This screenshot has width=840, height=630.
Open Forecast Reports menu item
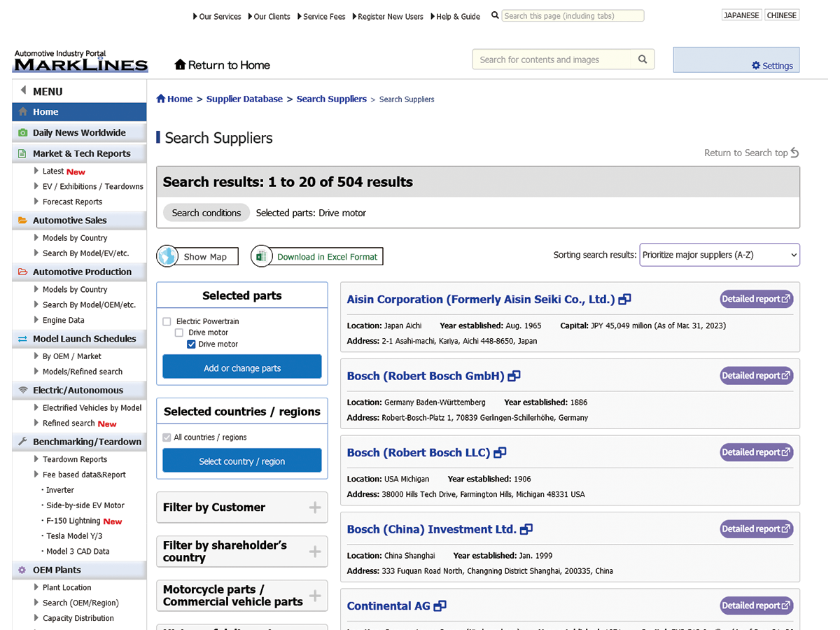[72, 202]
